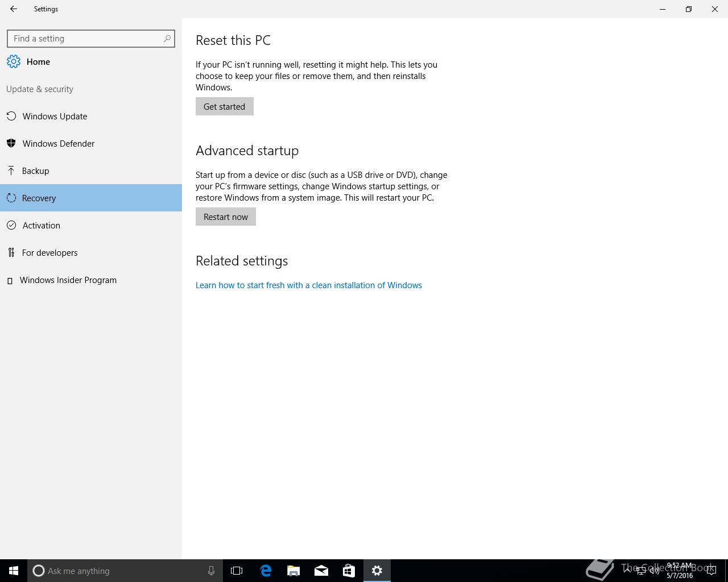Screen dimensions: 728x582
Task: Open Task View from taskbar
Action: (x=237, y=571)
